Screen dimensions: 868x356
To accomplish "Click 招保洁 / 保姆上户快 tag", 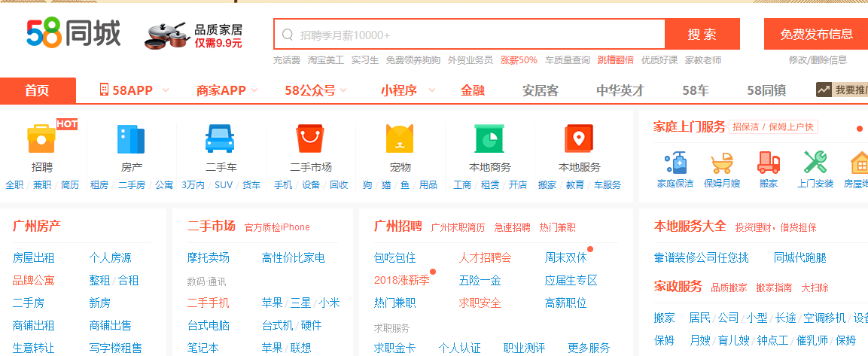I will (773, 126).
